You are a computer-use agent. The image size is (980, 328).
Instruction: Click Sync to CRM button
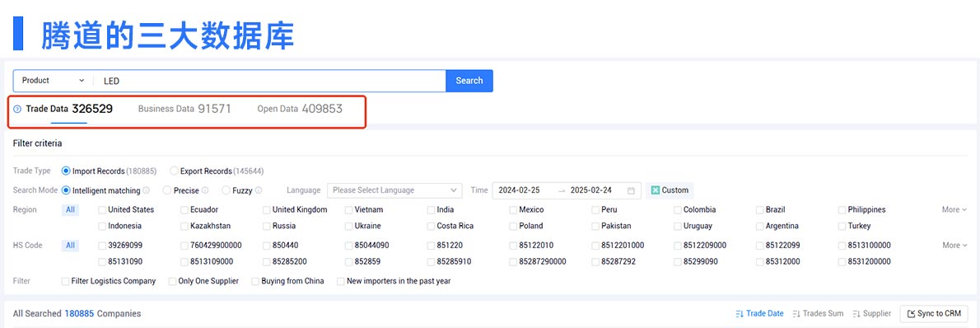tap(934, 313)
